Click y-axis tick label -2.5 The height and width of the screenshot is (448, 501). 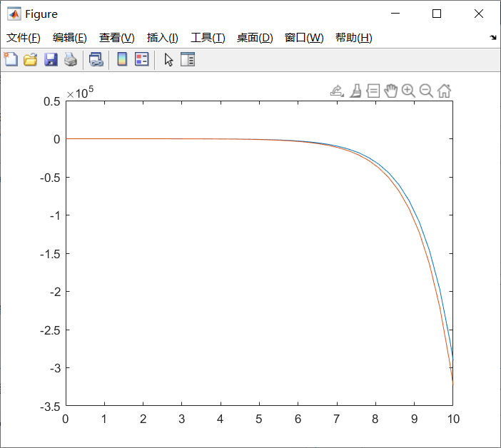pyautogui.click(x=50, y=330)
